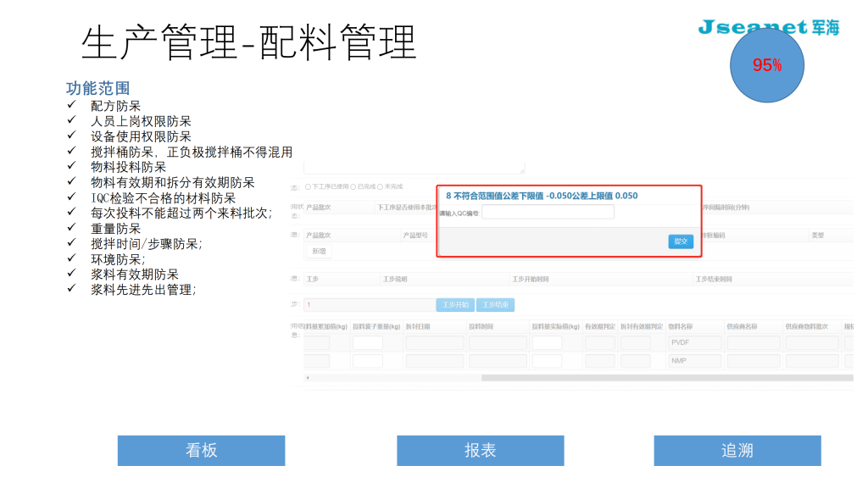
Task: Click the blue 95% progress circle
Action: (767, 65)
